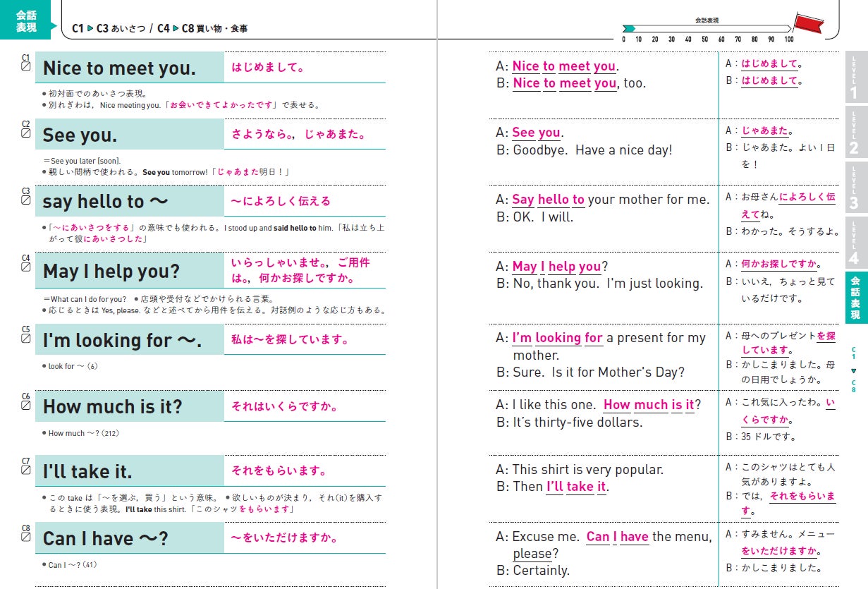The image size is (868, 589).
Task: Click the translation さようなら，じゃあまた。
Action: [299, 134]
